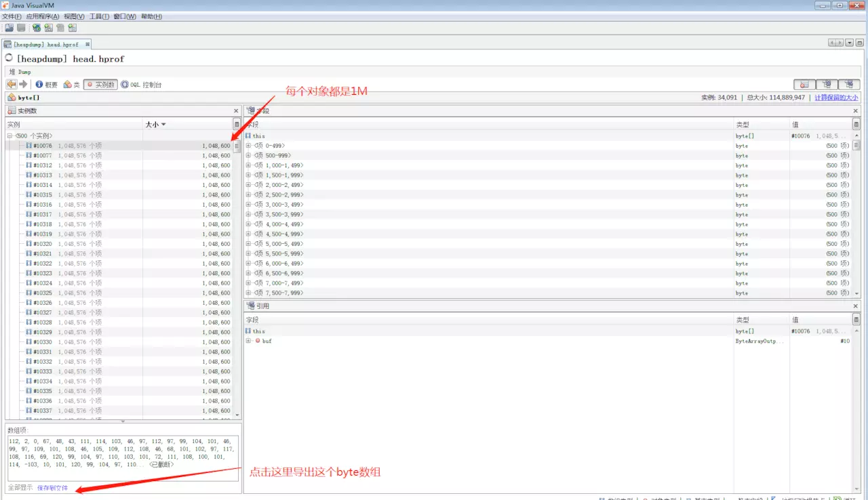Open instances table column chooser button
868x500 pixels.
237,125
